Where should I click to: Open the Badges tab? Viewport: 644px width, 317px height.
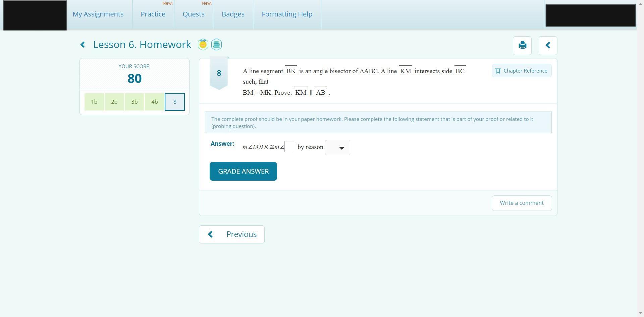[x=233, y=14]
